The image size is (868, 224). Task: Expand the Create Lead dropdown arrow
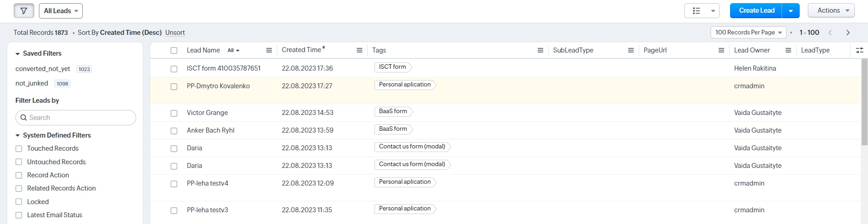click(791, 11)
